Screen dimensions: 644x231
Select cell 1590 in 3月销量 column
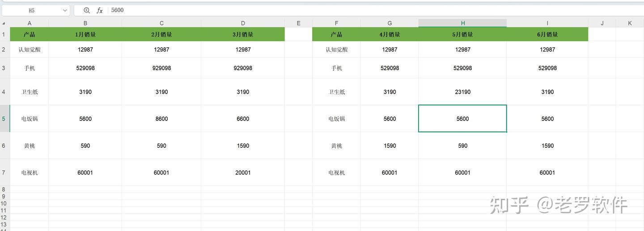pyautogui.click(x=243, y=145)
